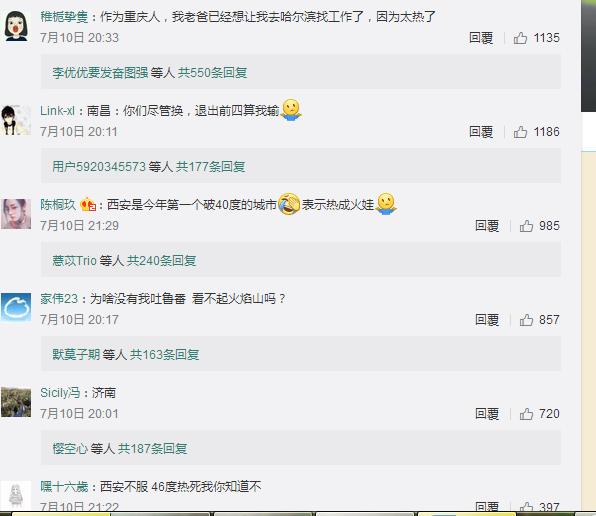Open user link 用户5920345573
The height and width of the screenshot is (516, 596).
[99, 166]
